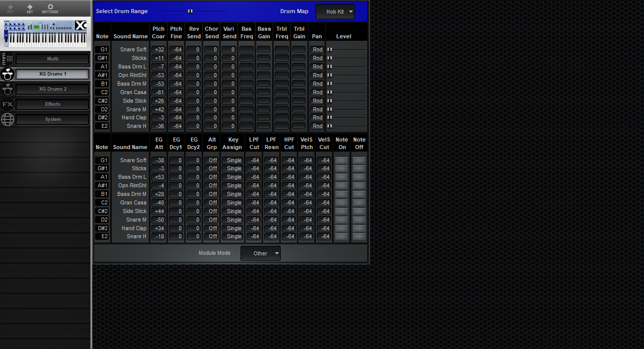Select the Multi grid icon in sidebar
Screen dimensions: 644x349
click(8, 58)
